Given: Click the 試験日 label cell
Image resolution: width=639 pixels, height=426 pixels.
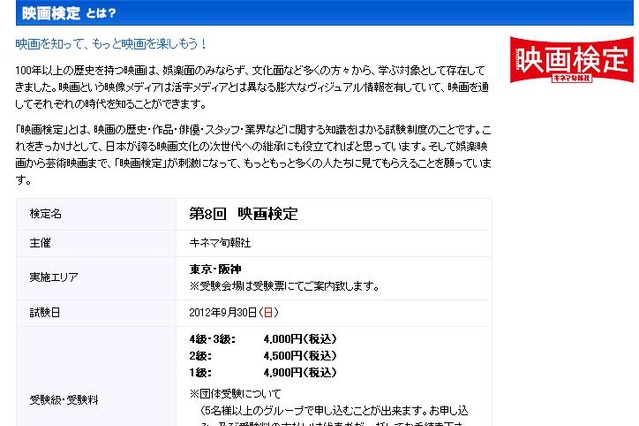Looking at the screenshot, I should pos(96,313).
